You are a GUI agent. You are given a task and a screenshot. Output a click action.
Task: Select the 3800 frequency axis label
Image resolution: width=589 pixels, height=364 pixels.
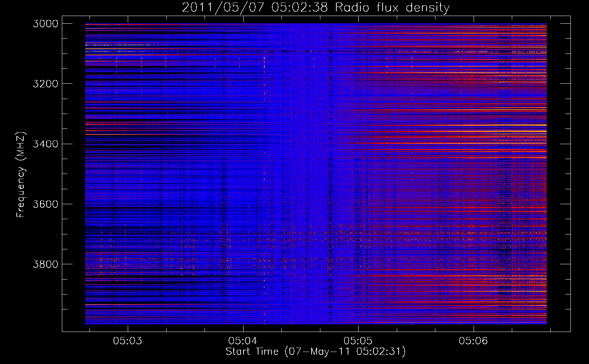46,264
